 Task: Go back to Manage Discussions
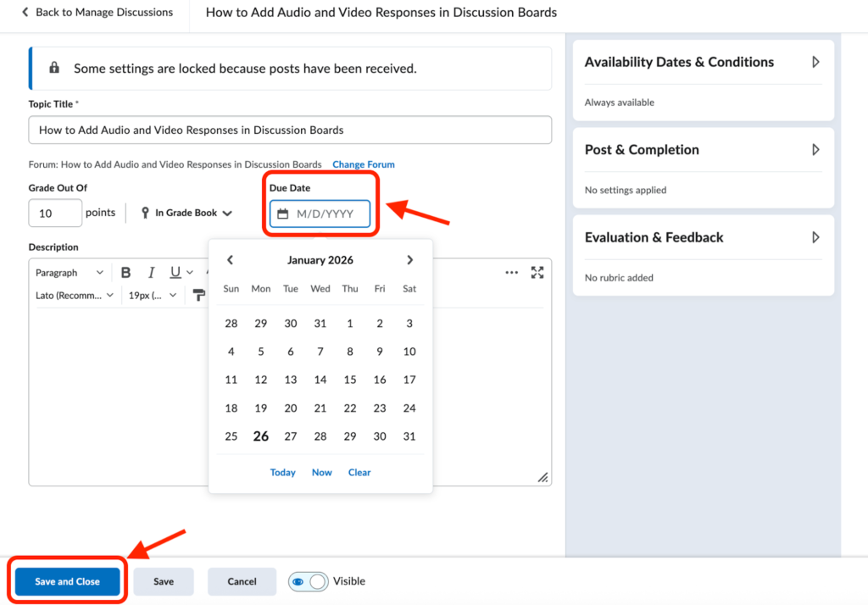(x=97, y=13)
